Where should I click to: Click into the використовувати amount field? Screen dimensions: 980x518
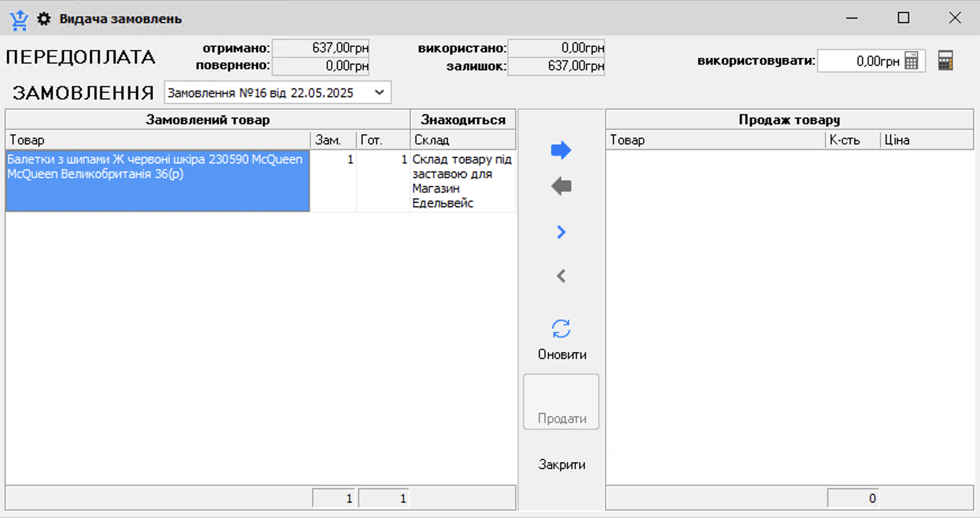860,61
